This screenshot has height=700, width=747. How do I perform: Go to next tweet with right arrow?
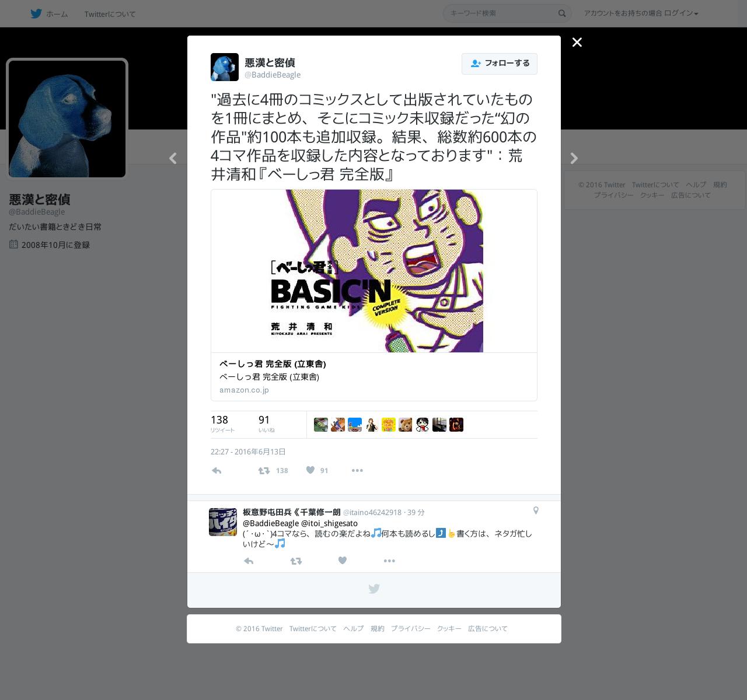point(574,158)
